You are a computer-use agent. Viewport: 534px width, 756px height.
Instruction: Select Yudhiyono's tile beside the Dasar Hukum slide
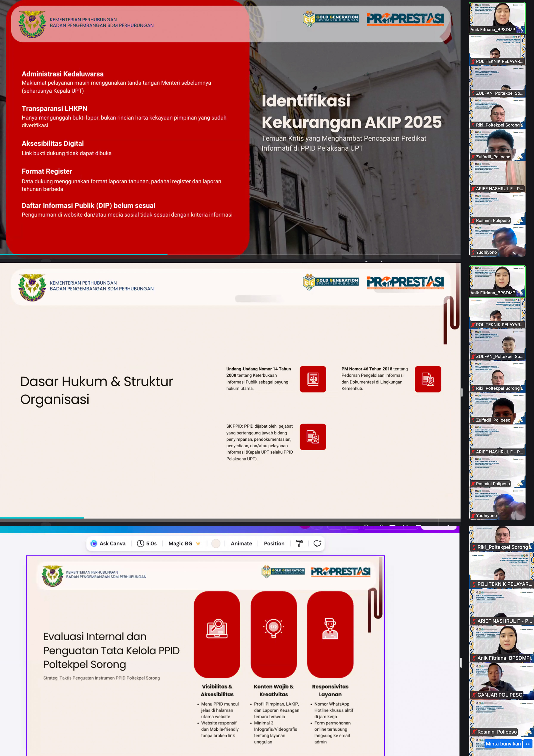(497, 504)
